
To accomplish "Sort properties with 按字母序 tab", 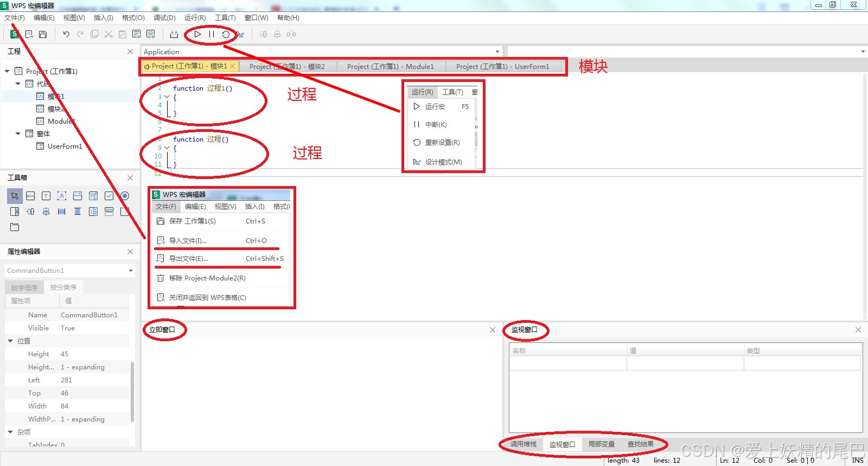I will (24, 288).
